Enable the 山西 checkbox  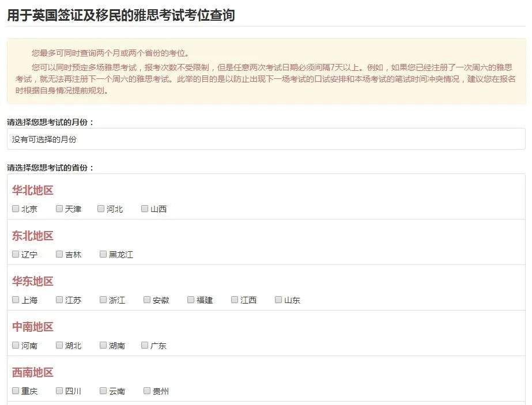pyautogui.click(x=145, y=209)
